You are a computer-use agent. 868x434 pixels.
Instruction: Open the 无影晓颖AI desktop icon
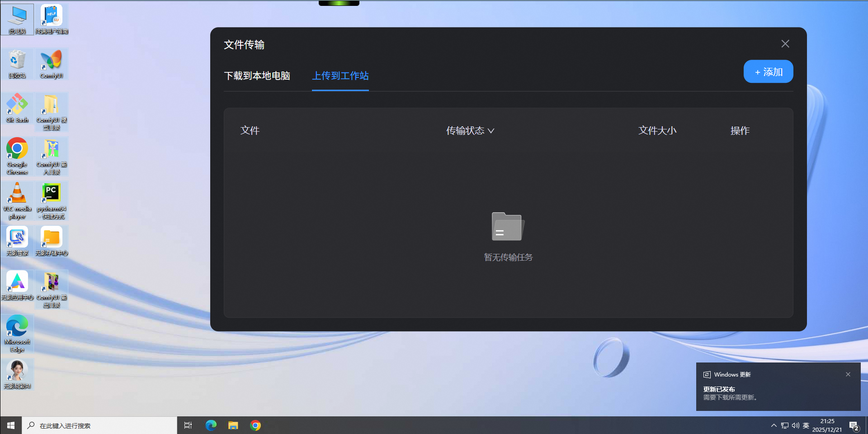17,374
